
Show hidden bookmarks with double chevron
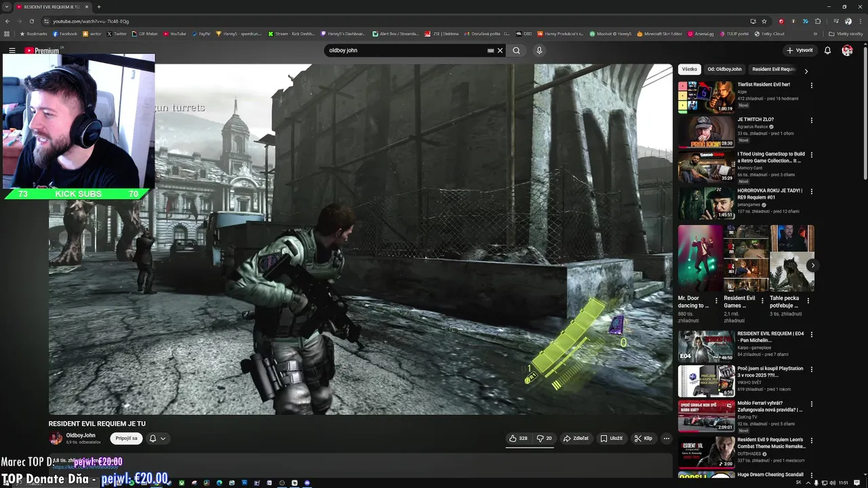(x=816, y=33)
